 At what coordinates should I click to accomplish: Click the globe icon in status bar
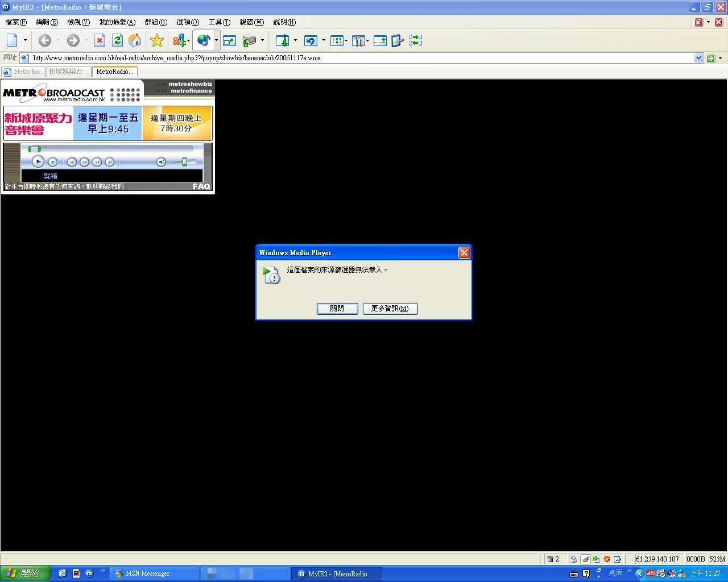(x=574, y=559)
